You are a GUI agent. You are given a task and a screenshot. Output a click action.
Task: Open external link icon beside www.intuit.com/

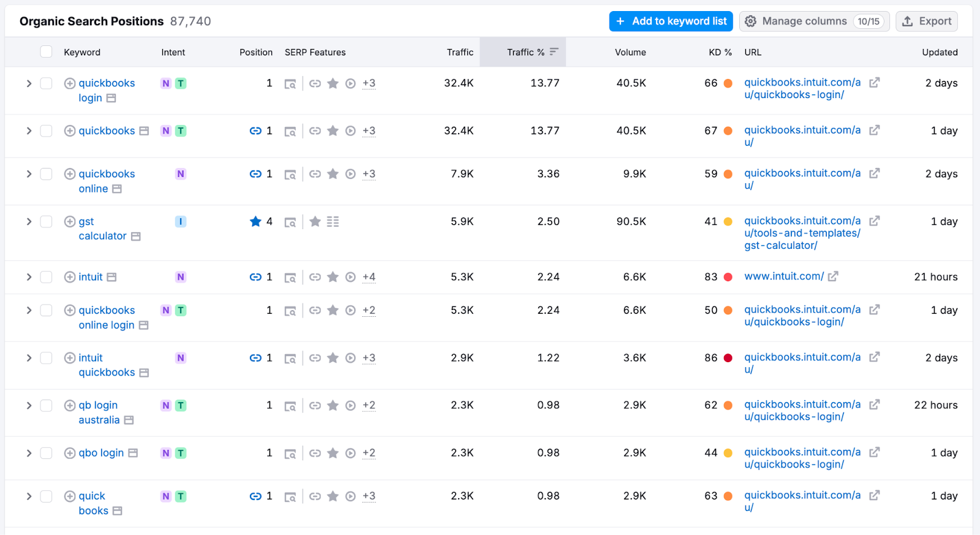coord(833,277)
